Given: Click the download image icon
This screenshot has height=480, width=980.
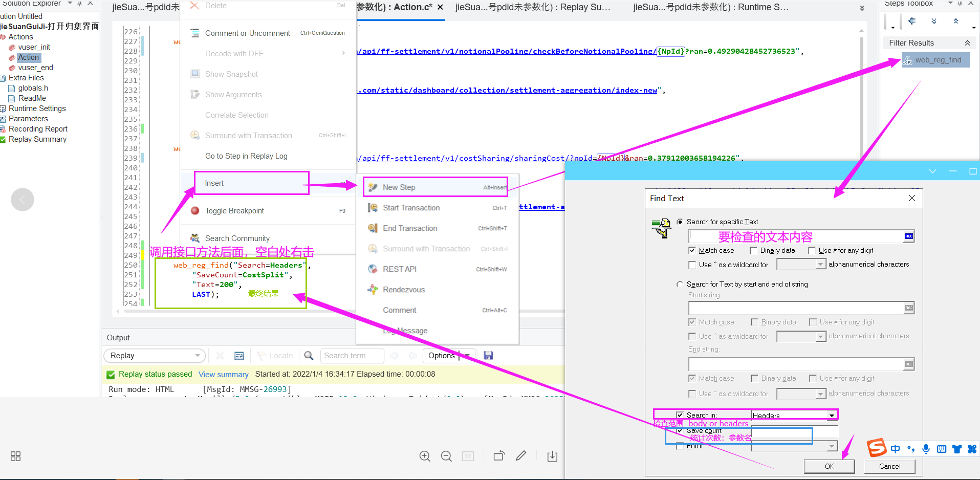Looking at the screenshot, I should pos(552,456).
